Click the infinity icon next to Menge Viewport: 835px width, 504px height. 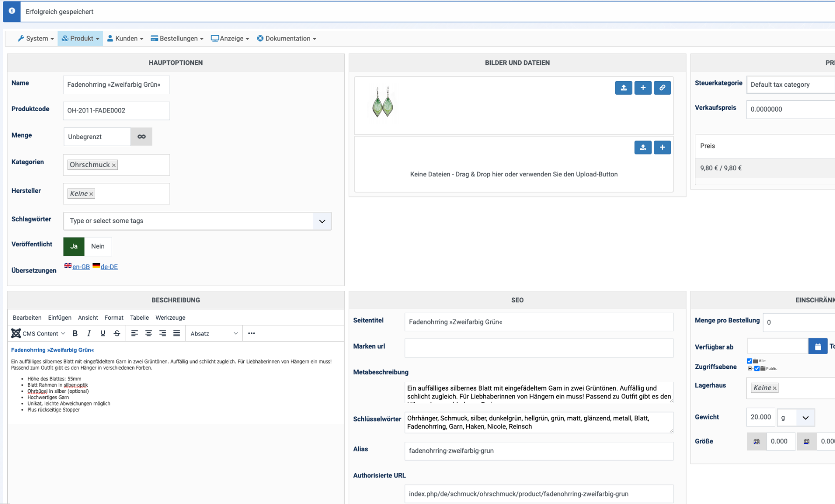click(x=142, y=137)
